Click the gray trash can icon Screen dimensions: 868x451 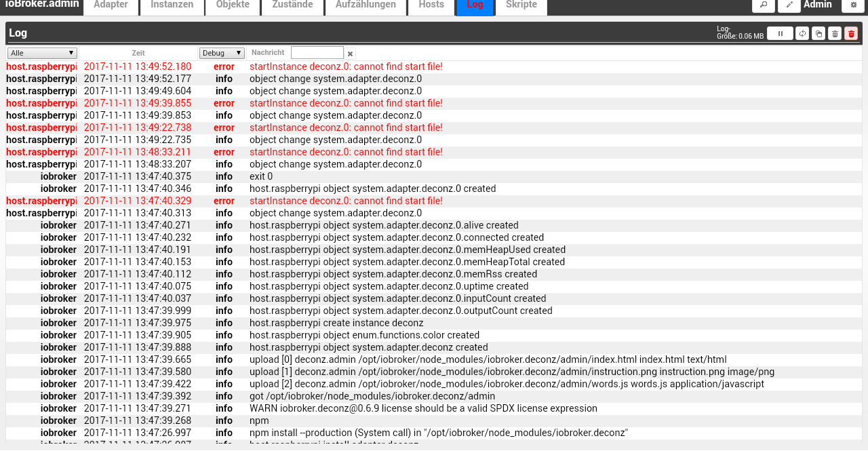(835, 33)
